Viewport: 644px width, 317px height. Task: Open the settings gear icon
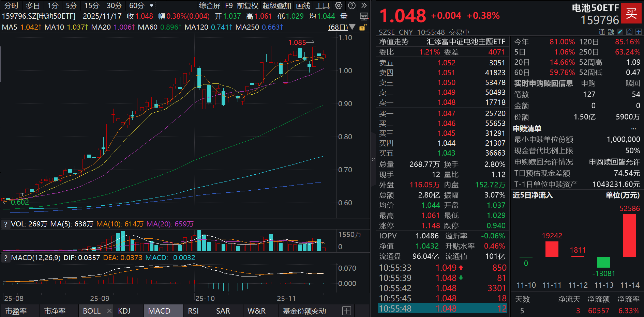pyautogui.click(x=338, y=5)
